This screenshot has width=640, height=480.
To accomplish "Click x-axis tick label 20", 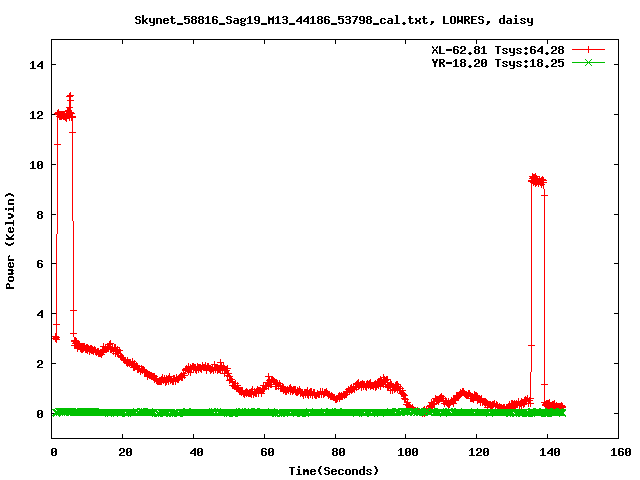I will [125, 452].
